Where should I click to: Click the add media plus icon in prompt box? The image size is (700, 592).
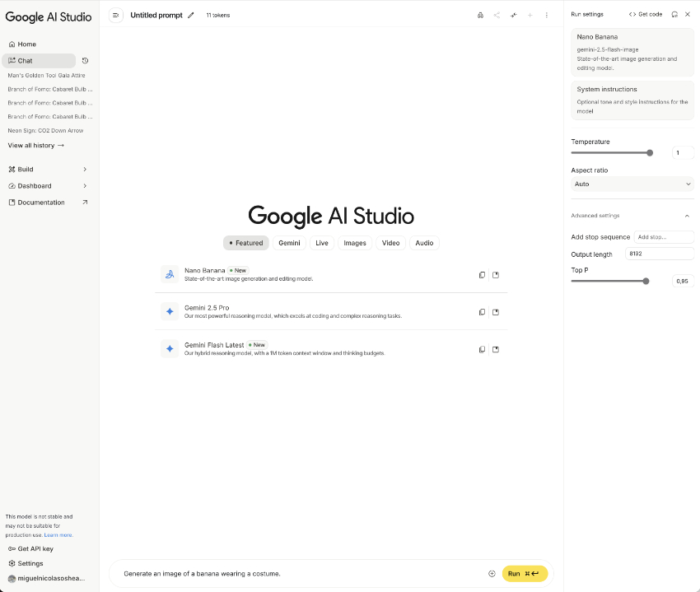(492, 573)
